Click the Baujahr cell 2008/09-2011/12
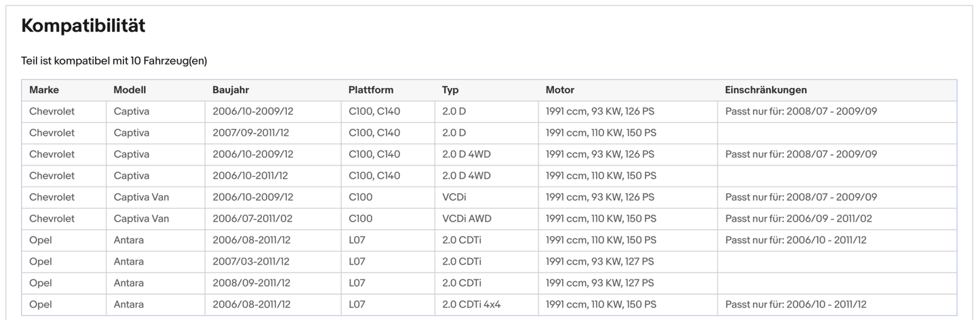 point(251,283)
